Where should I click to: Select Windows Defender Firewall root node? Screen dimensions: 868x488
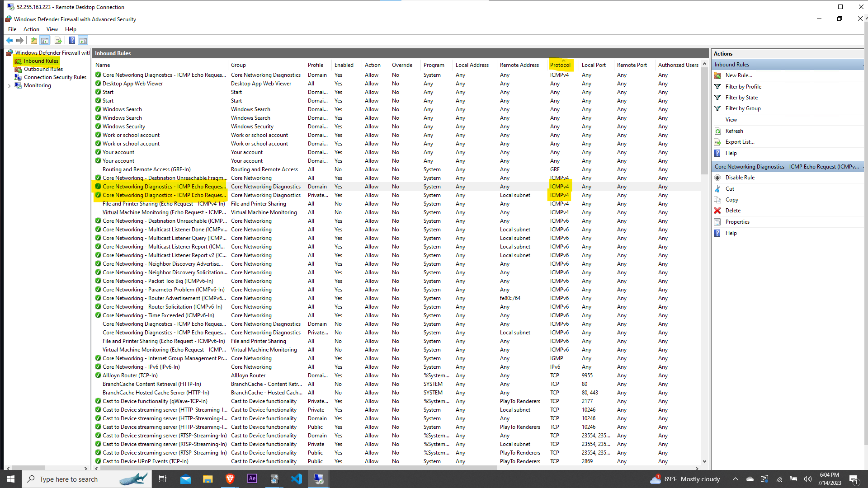tap(52, 53)
